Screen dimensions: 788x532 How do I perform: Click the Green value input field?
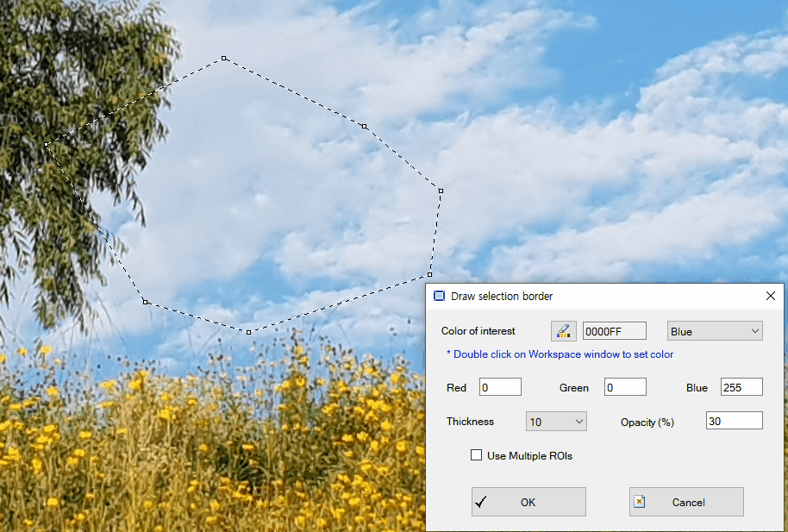(625, 387)
